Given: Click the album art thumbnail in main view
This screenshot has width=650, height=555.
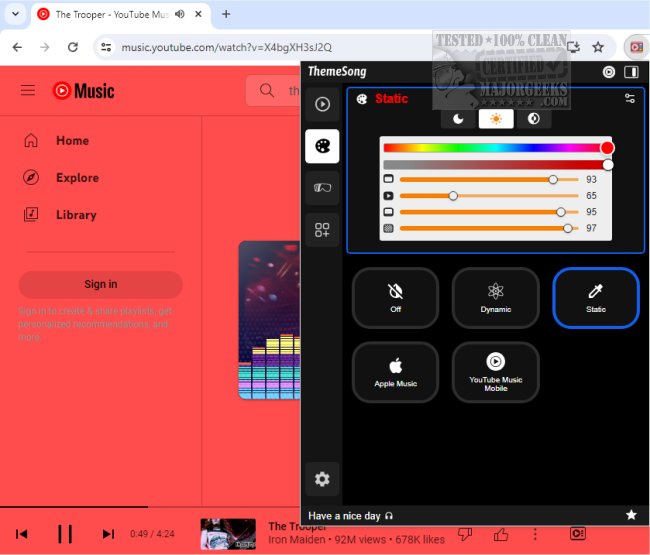Looking at the screenshot, I should pyautogui.click(x=269, y=320).
